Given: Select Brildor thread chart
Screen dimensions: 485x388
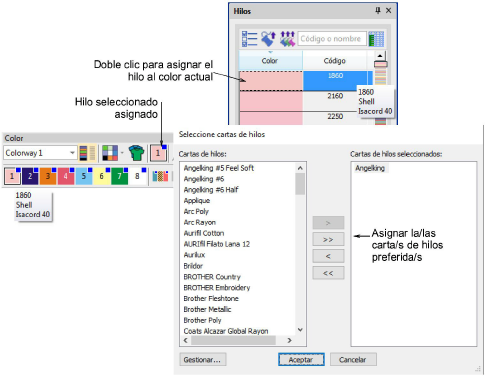Looking at the screenshot, I should tap(193, 266).
